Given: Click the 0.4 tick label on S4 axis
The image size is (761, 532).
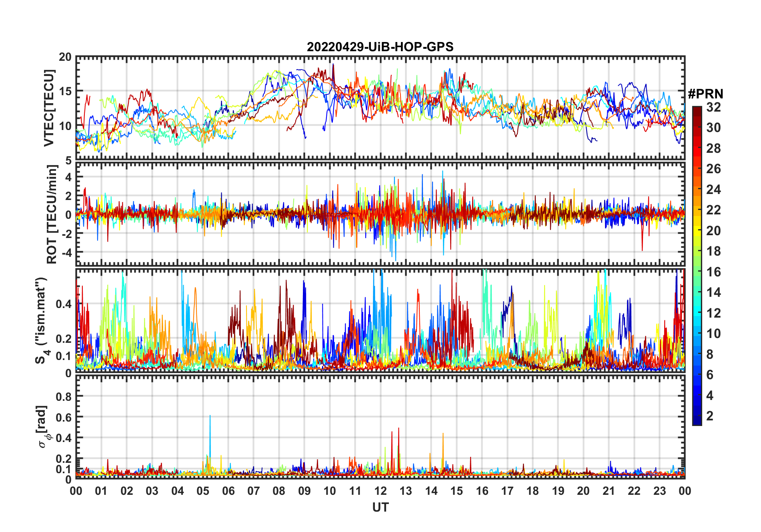Looking at the screenshot, I should 64,304.
